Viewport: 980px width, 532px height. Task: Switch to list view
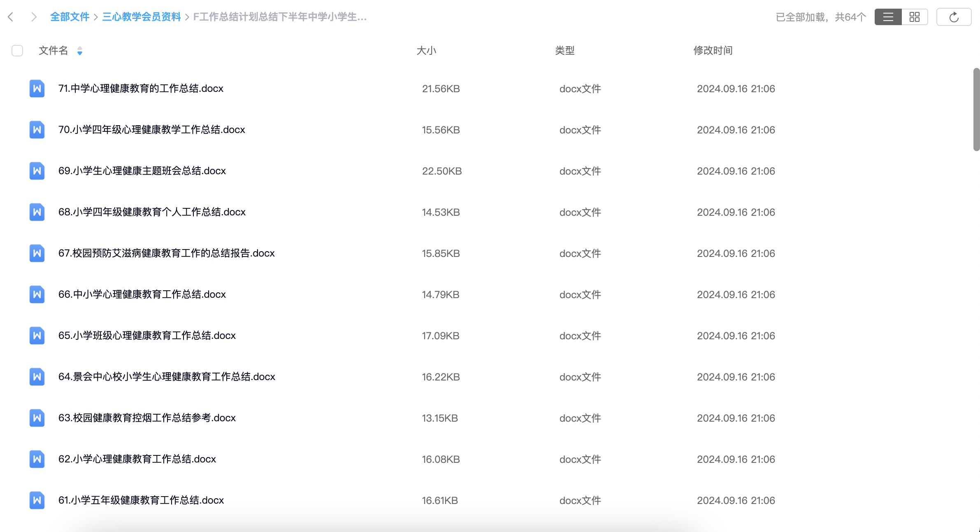[x=888, y=17]
